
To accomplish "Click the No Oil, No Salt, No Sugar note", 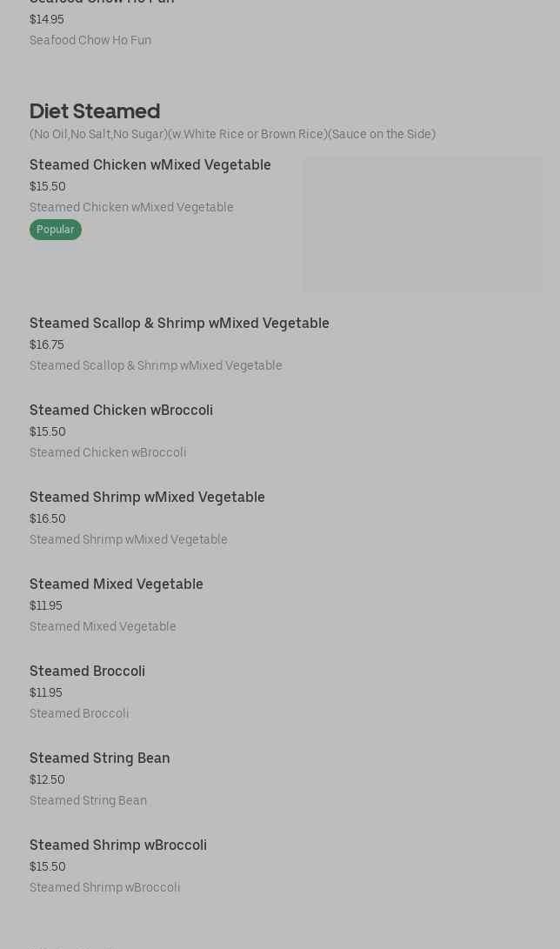I will [x=232, y=135].
